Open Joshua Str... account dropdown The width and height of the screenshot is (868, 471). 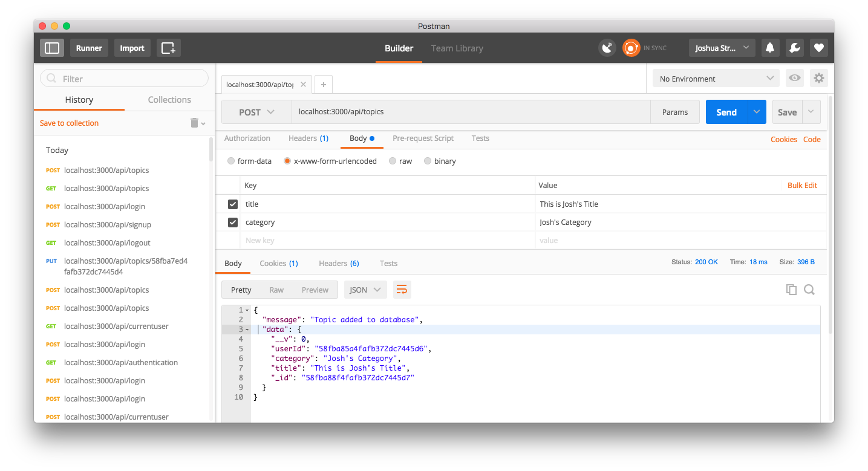(722, 48)
